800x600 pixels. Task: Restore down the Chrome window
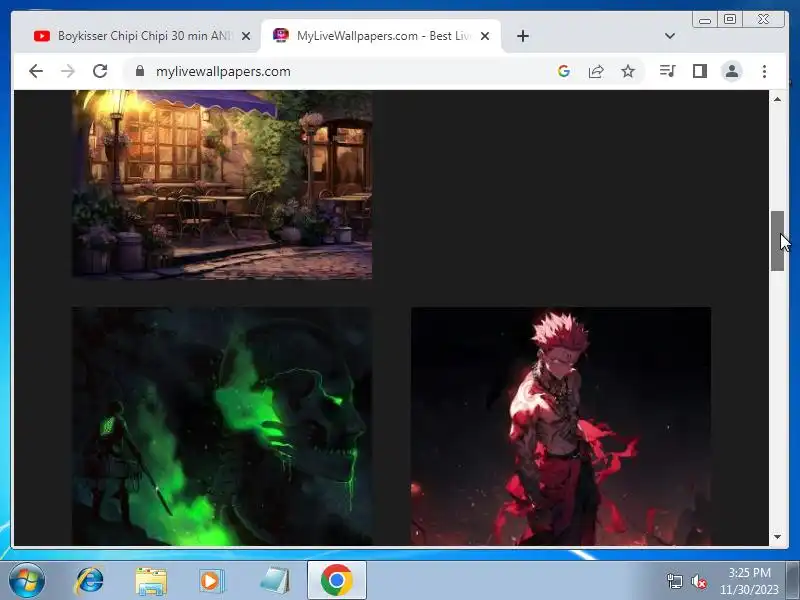(x=730, y=19)
